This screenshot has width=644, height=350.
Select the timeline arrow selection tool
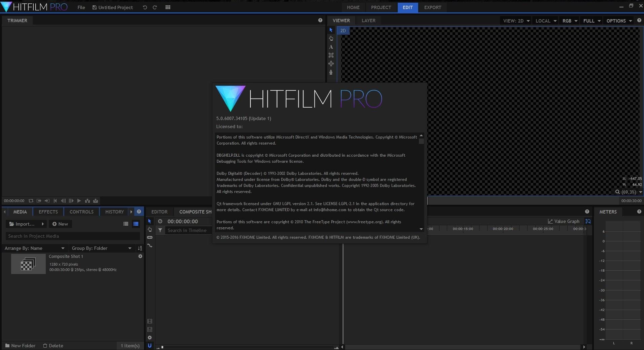click(x=150, y=221)
